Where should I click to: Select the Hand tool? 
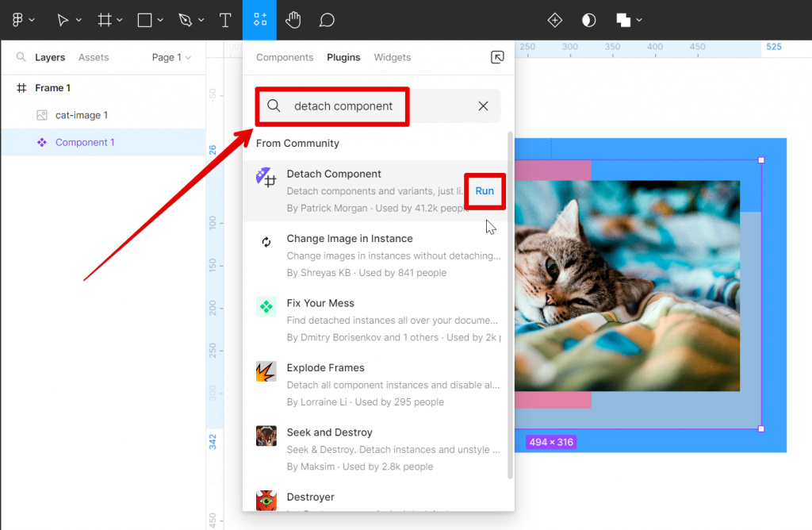point(293,20)
